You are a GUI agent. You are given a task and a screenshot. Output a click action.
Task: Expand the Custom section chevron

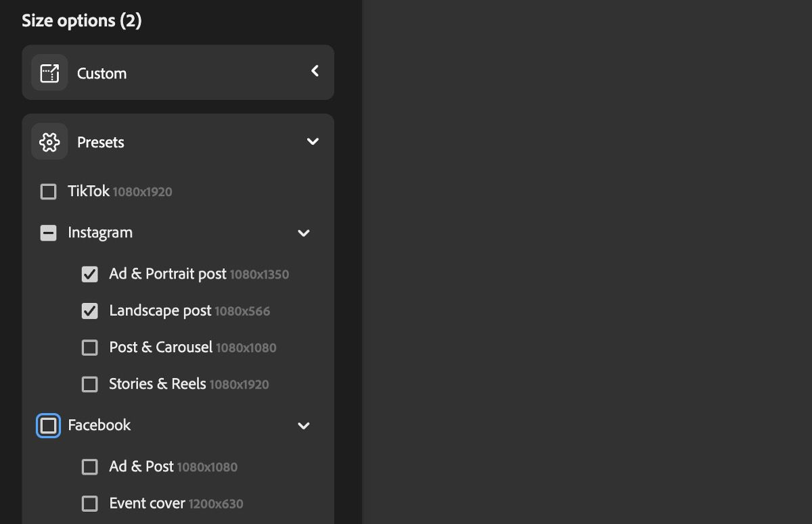(315, 71)
